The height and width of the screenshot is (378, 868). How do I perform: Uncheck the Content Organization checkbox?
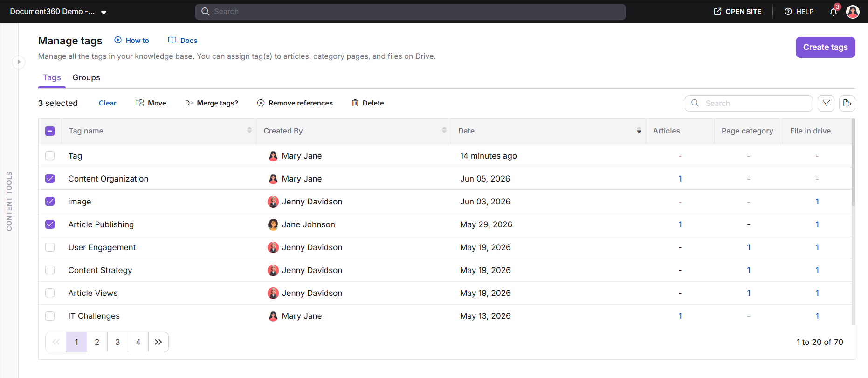pos(50,179)
